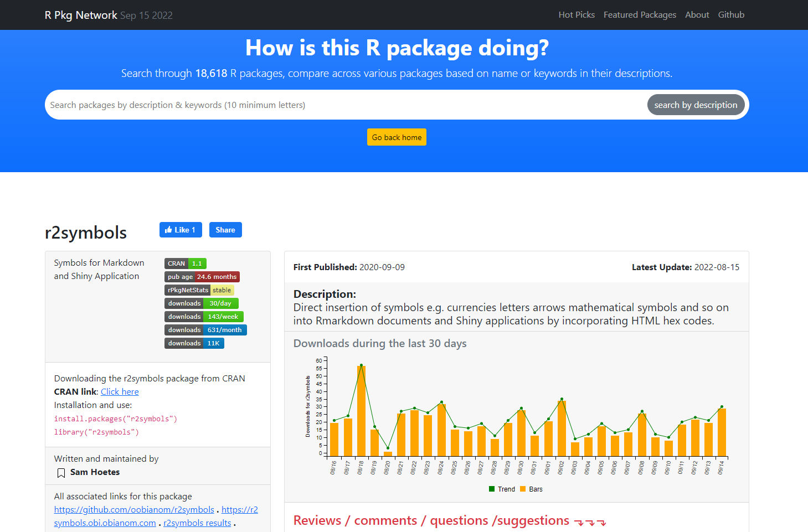
Task: Click the downloads 631/month badge
Action: pos(205,330)
